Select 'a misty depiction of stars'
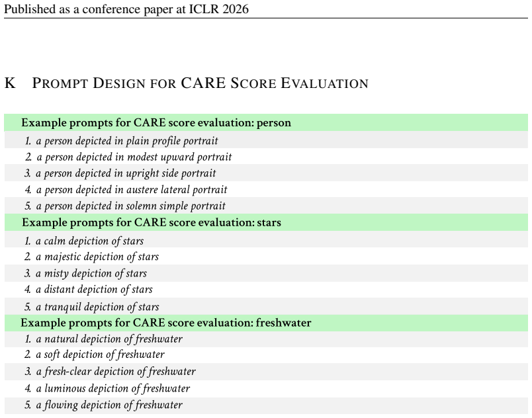The image size is (532, 418). coord(91,273)
